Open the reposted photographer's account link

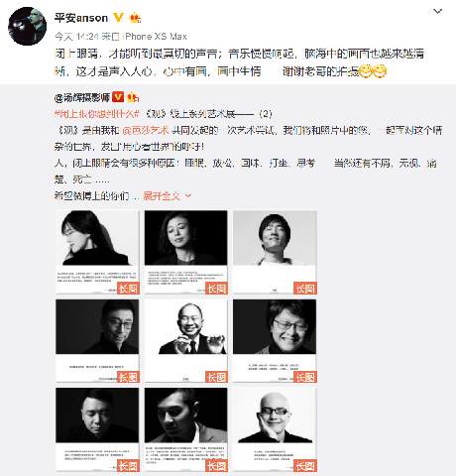(x=82, y=97)
